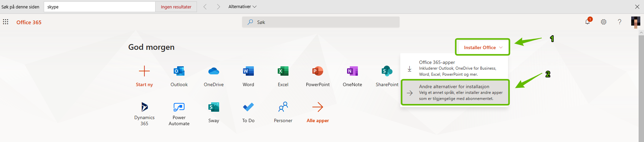The image size is (644, 142).
Task: Click the Start ny plus icon
Action: (144, 71)
